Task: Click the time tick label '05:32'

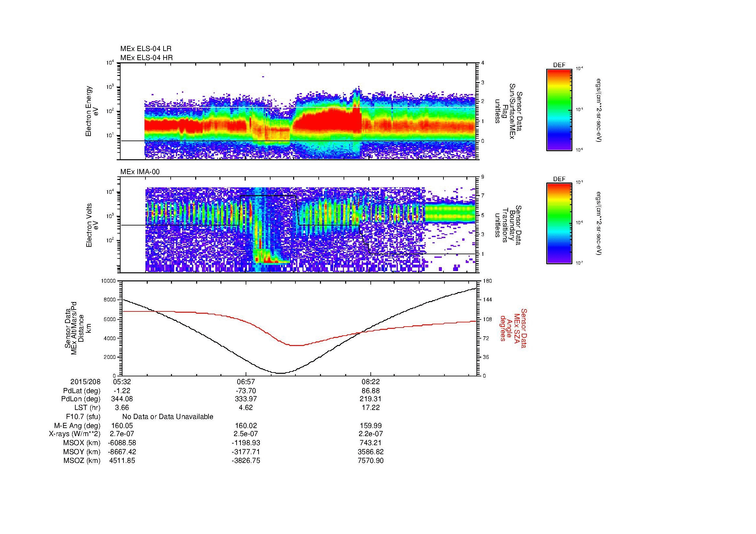Action: 122,382
